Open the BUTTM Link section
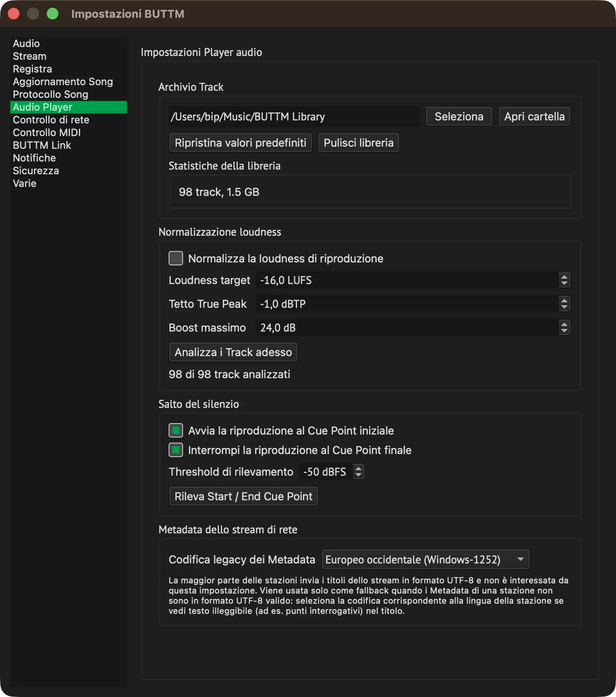The height and width of the screenshot is (697, 616). click(68, 145)
